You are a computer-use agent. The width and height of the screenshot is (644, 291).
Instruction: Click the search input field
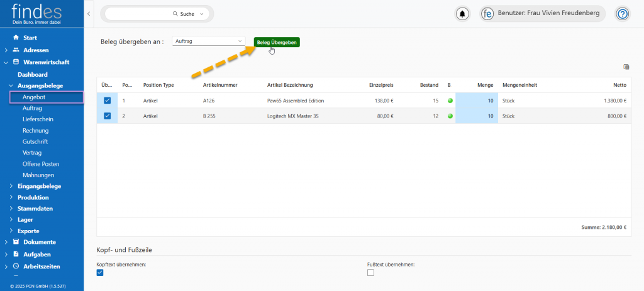click(138, 13)
